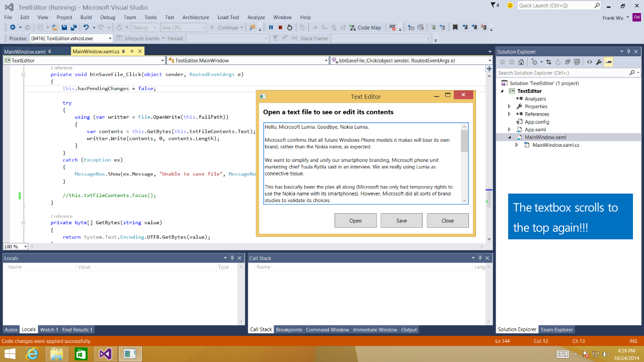
Task: Click the Text Editor textbox scrollbar thumb
Action: pyautogui.click(x=464, y=141)
